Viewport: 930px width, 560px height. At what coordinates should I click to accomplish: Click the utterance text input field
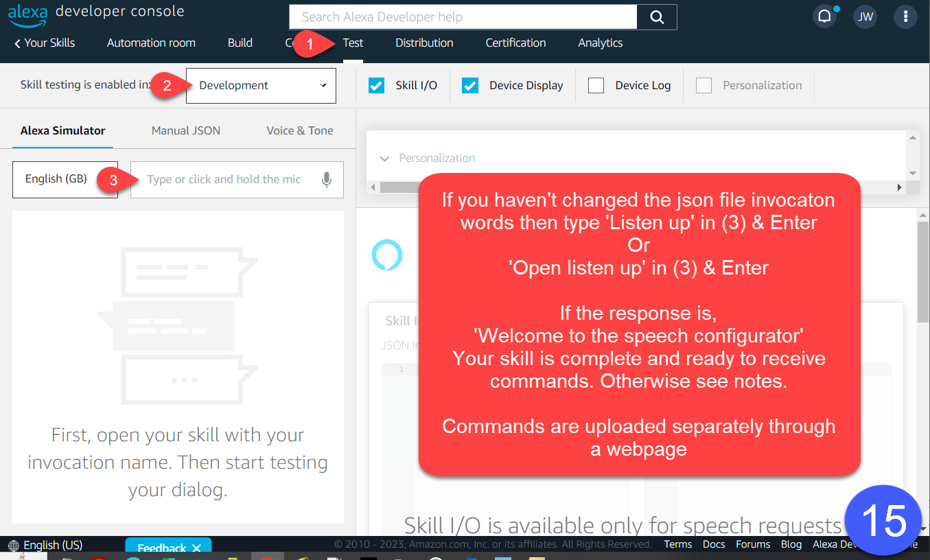(226, 180)
